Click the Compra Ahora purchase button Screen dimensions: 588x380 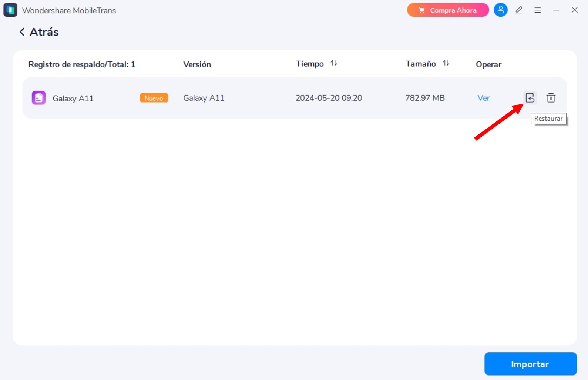point(448,10)
